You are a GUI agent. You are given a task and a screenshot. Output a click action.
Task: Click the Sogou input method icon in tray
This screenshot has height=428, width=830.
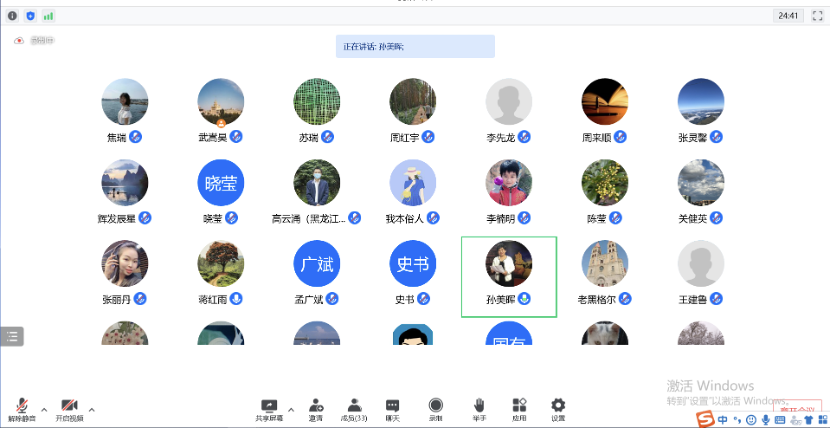point(705,419)
